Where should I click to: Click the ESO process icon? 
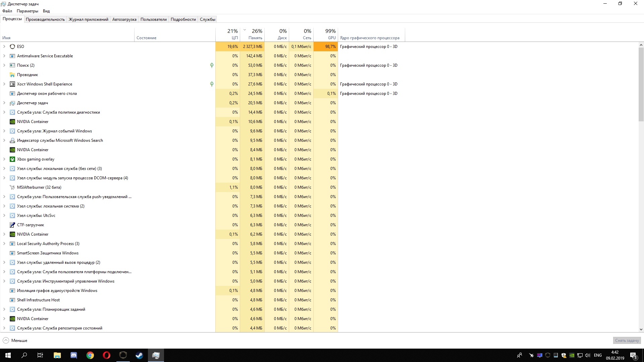point(12,47)
